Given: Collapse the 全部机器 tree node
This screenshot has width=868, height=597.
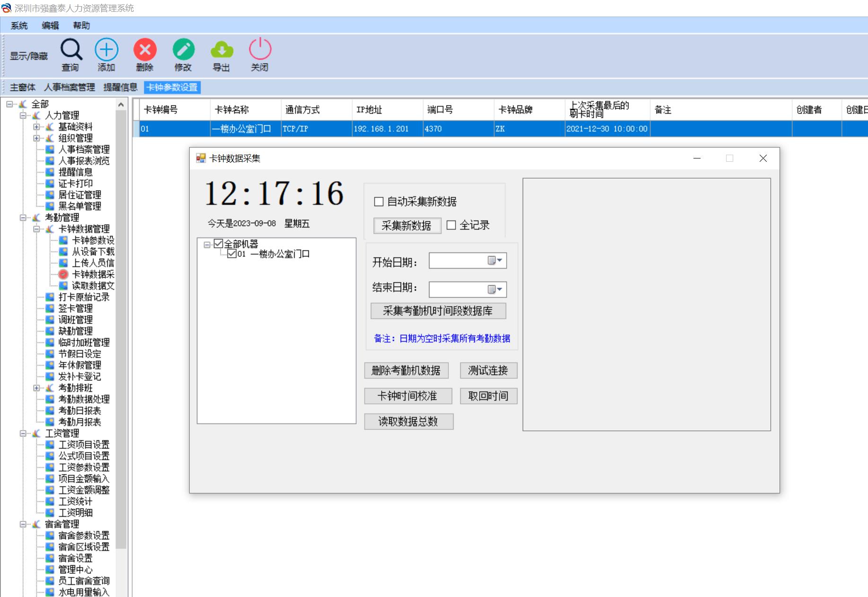Looking at the screenshot, I should click(x=207, y=245).
